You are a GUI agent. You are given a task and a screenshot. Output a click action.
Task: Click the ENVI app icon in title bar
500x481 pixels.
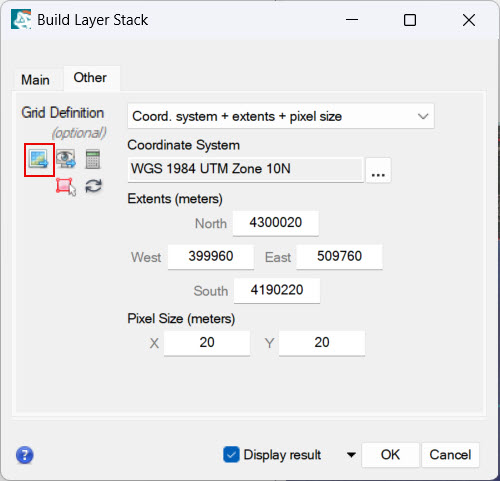[21, 20]
